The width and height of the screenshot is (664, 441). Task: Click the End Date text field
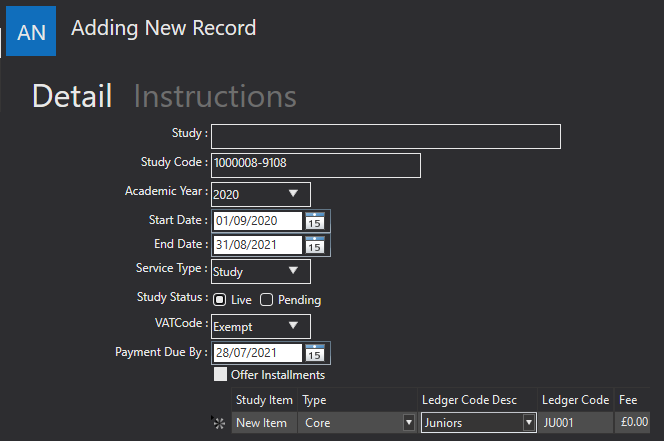(x=257, y=245)
